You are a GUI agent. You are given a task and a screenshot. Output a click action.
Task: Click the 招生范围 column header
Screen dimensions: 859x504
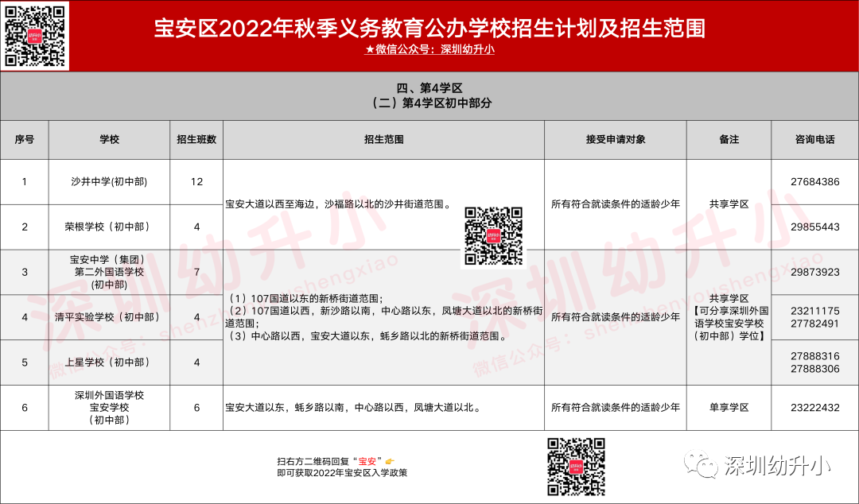[383, 140]
